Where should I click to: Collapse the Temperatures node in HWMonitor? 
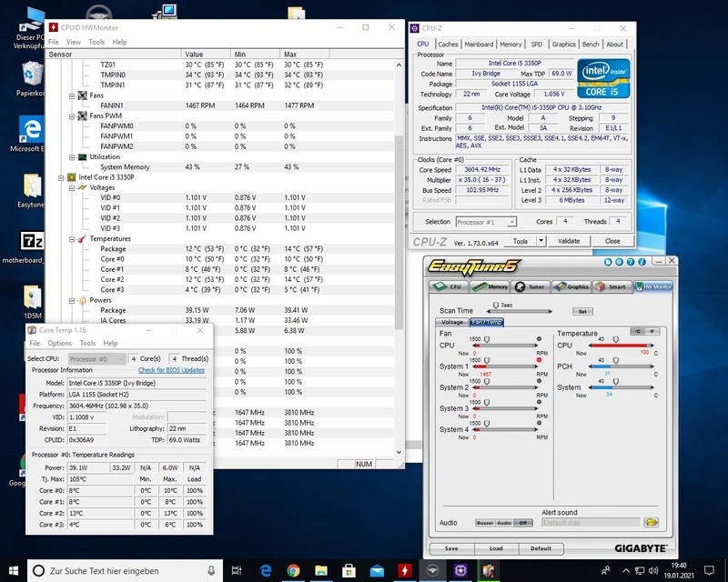coord(72,239)
